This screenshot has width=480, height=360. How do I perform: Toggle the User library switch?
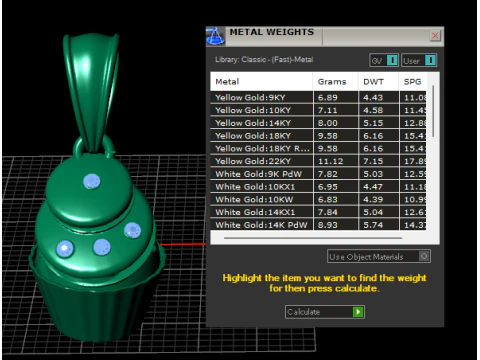(x=419, y=61)
